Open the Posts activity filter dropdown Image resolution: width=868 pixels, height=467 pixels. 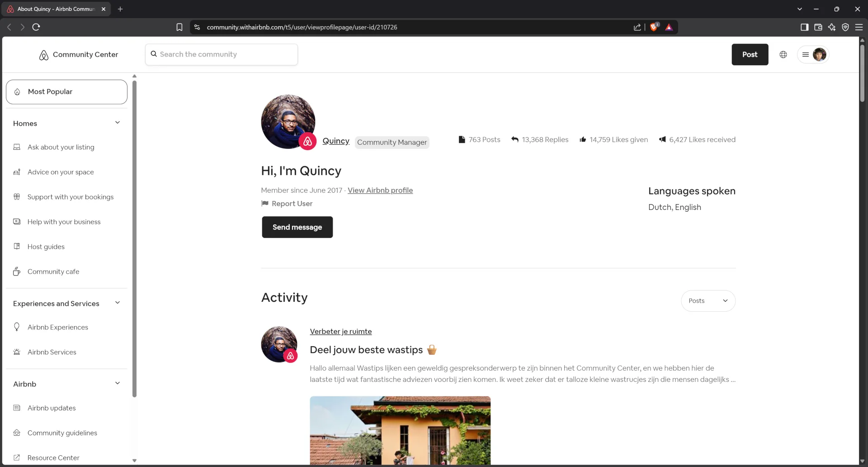[x=708, y=301]
